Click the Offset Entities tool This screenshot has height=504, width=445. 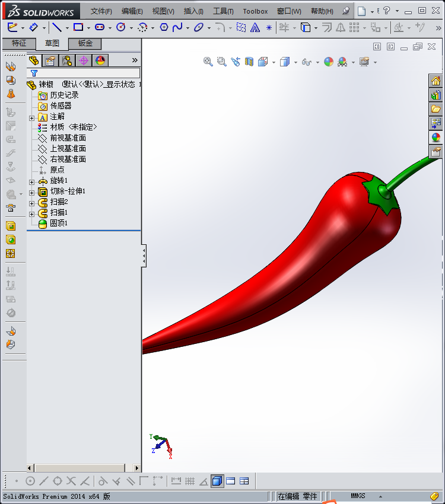pyautogui.click(x=327, y=27)
